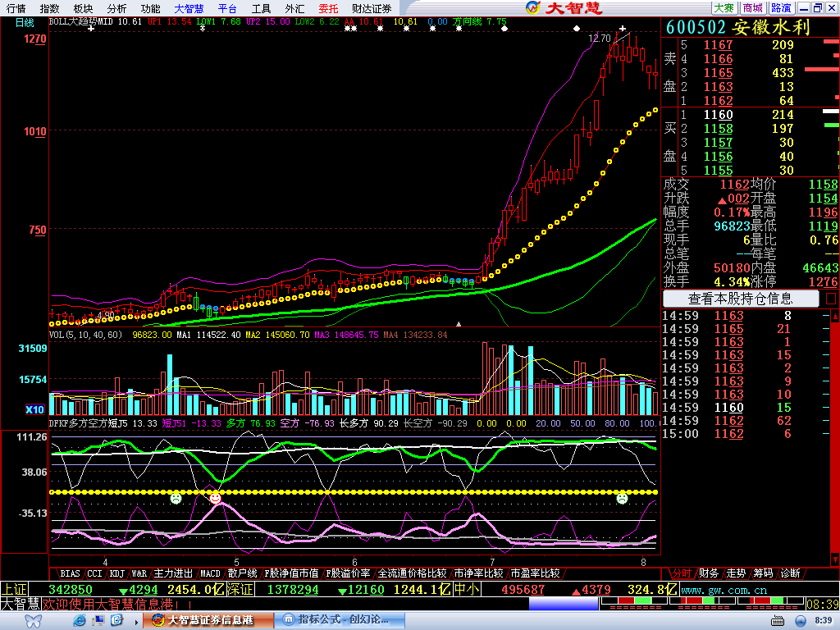
Task: Switch to 指标公式 - 创幻论 taskbar window
Action: pyautogui.click(x=340, y=620)
